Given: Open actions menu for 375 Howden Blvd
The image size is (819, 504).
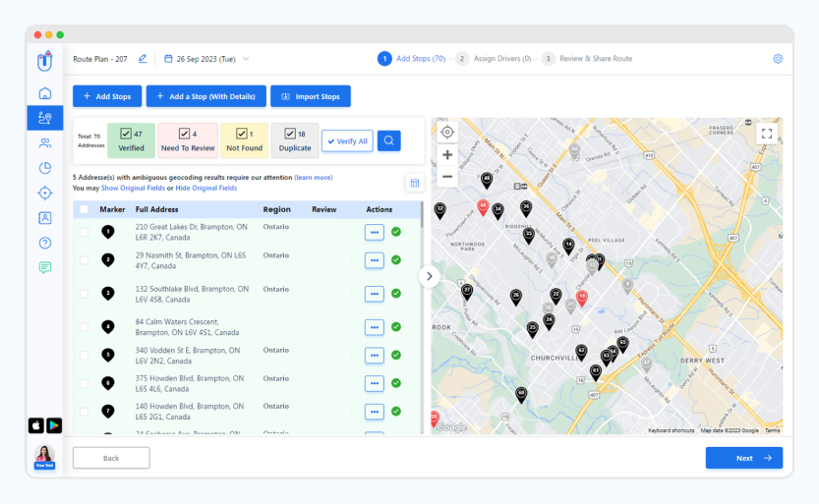Looking at the screenshot, I should pos(375,383).
